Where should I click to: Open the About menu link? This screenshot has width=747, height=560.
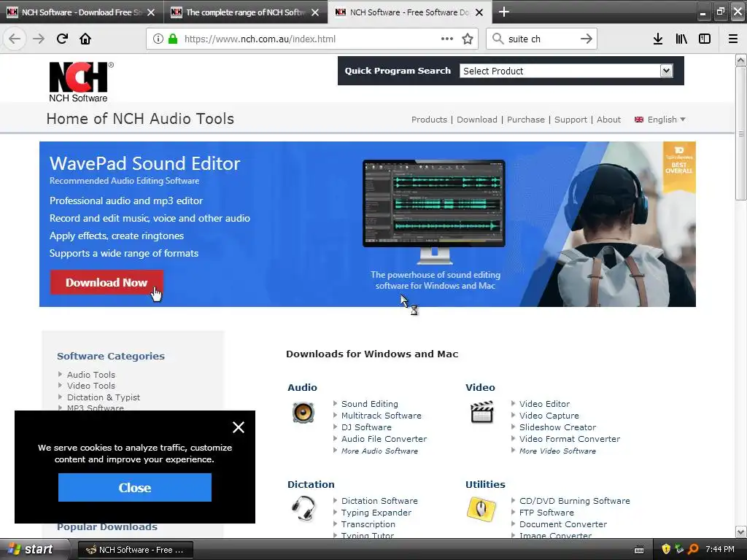[x=608, y=120]
